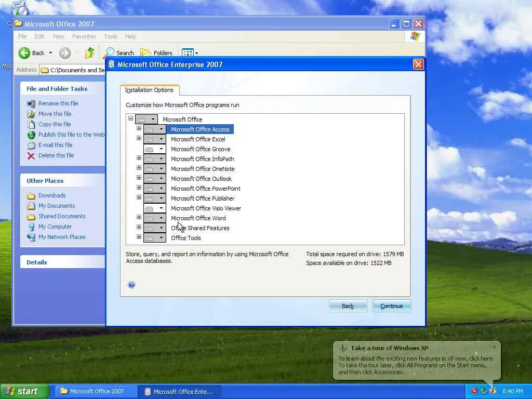Expand the Office Tools node
The width and height of the screenshot is (532, 399).
coord(139,236)
